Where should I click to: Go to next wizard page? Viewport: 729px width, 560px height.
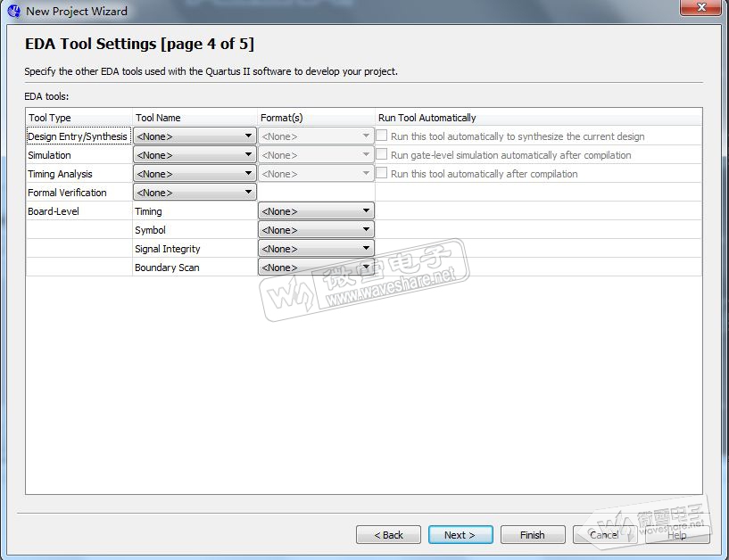[x=460, y=535]
